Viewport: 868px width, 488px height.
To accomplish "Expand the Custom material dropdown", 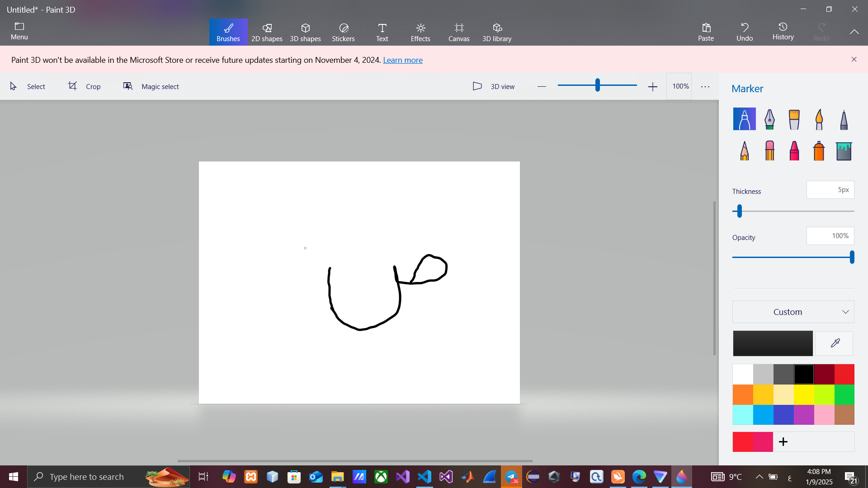I will pos(793,312).
